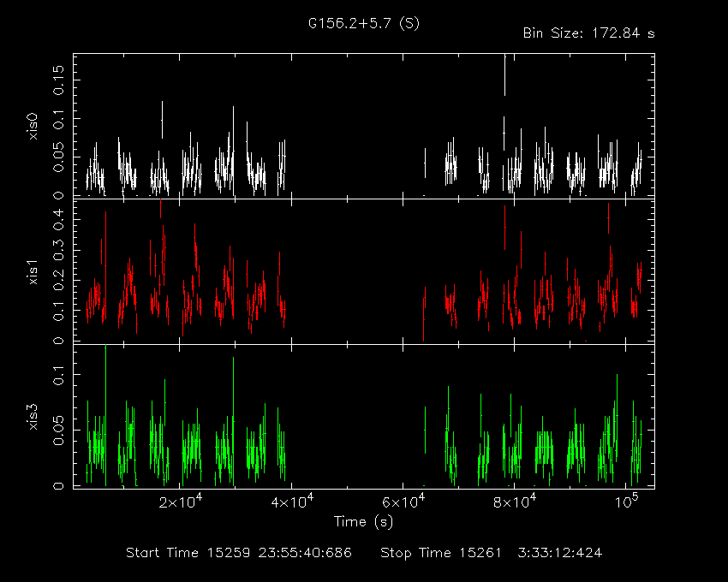This screenshot has height=582, width=728.
Task: Click the tallest white xis0 error bar near 8×10^4
Action: click(x=504, y=74)
